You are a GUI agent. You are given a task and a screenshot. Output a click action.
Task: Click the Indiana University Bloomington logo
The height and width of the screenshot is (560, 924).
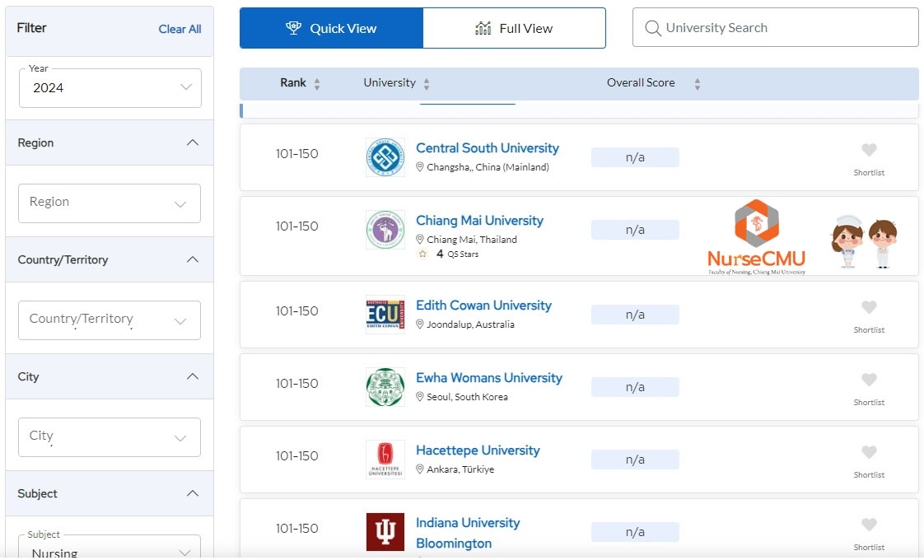[x=385, y=532]
